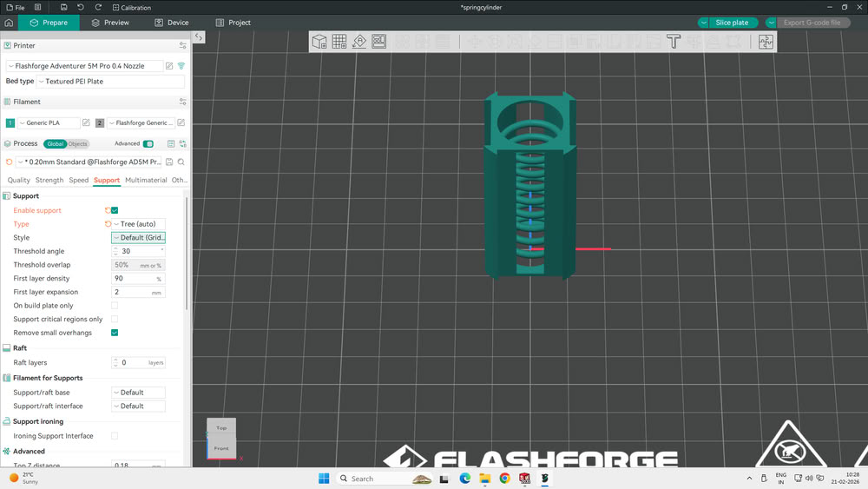This screenshot has width=868, height=489.
Task: Open the printer selection dropdown
Action: (85, 66)
